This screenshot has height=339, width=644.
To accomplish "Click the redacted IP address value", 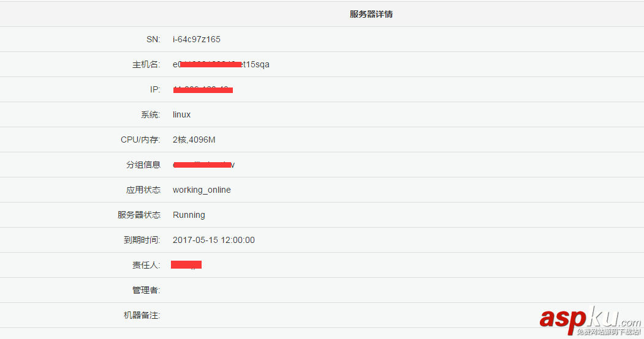I will 202,90.
